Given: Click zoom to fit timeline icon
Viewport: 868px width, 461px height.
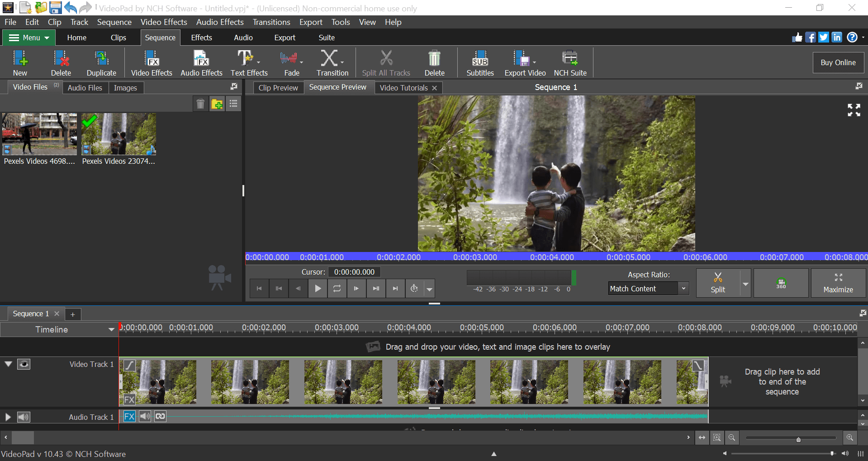Looking at the screenshot, I should click(702, 437).
